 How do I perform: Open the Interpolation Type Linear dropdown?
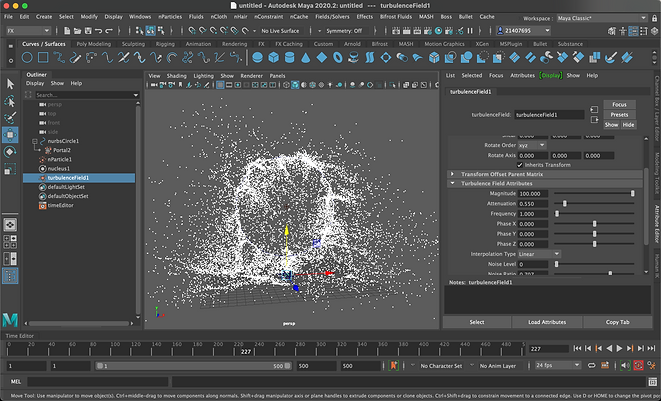click(539, 254)
